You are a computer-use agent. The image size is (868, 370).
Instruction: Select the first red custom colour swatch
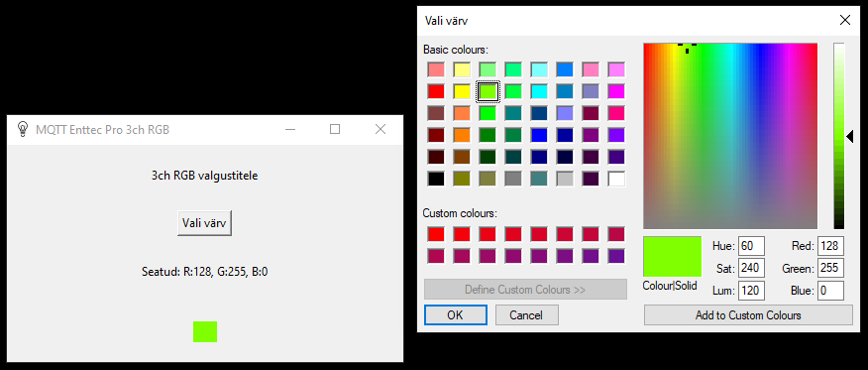pos(436,234)
